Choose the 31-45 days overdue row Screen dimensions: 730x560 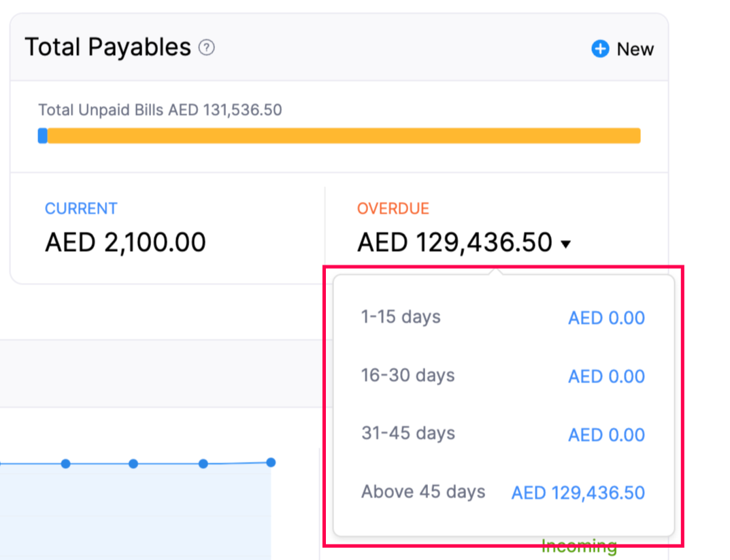[408, 433]
